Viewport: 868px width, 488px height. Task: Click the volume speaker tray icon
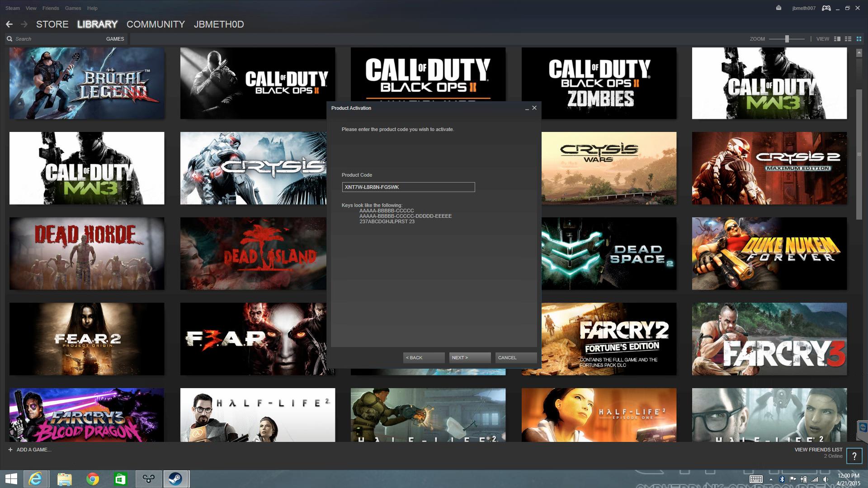click(x=826, y=479)
